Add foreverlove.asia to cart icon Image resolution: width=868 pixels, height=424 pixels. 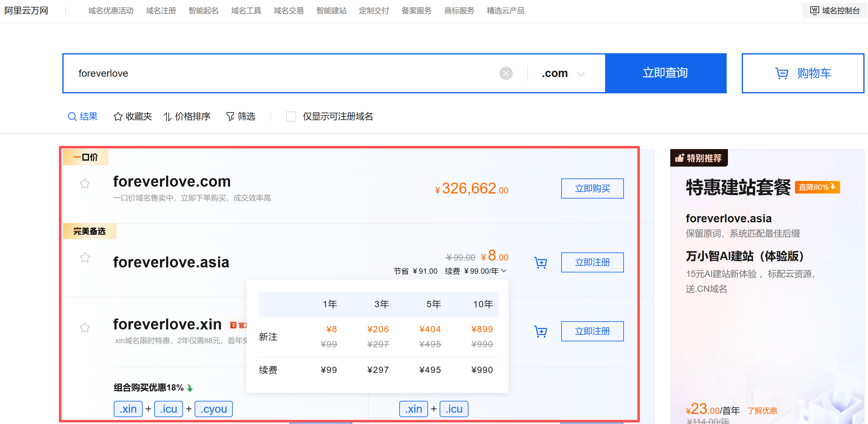(541, 262)
